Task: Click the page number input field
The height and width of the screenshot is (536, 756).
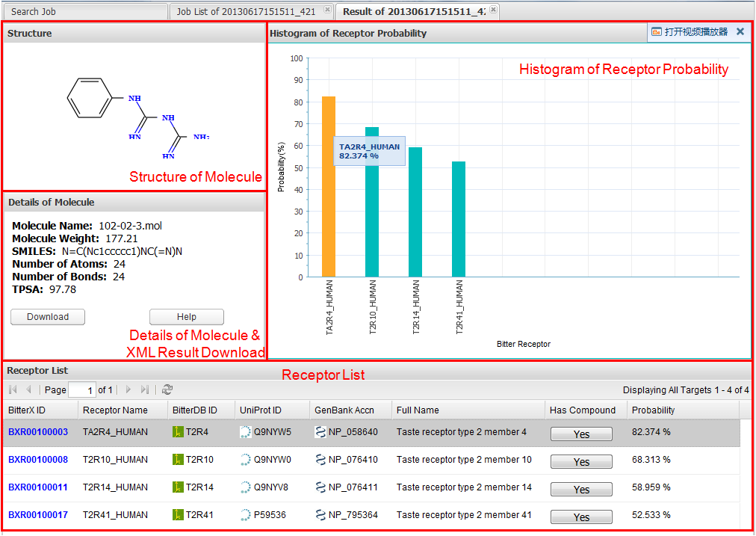Action: (x=82, y=390)
